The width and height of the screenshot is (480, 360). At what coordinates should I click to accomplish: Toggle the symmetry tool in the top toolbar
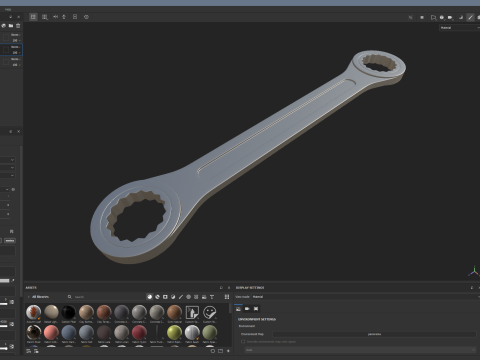tap(55, 17)
